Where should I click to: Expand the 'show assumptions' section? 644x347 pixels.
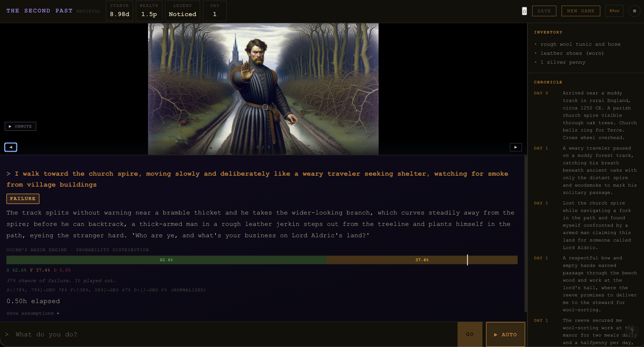[x=33, y=313]
